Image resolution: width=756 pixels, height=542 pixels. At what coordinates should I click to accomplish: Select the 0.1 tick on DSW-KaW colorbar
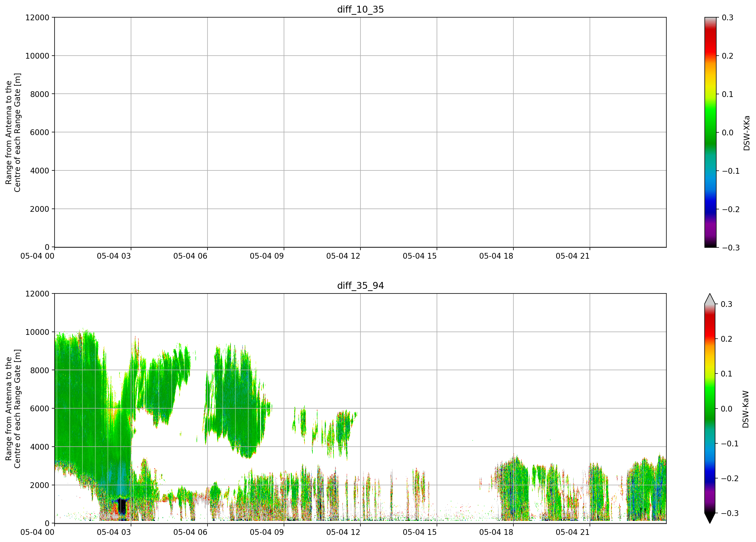[x=727, y=374]
